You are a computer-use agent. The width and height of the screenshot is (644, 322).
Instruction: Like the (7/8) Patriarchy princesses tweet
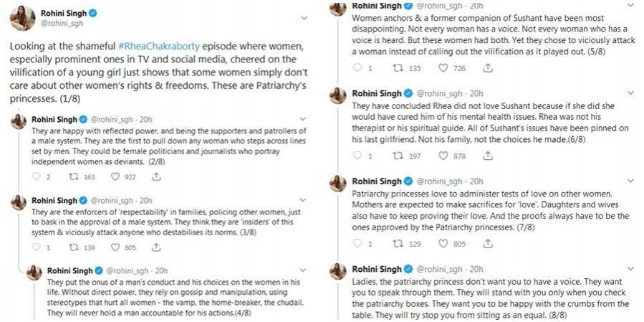pos(443,244)
